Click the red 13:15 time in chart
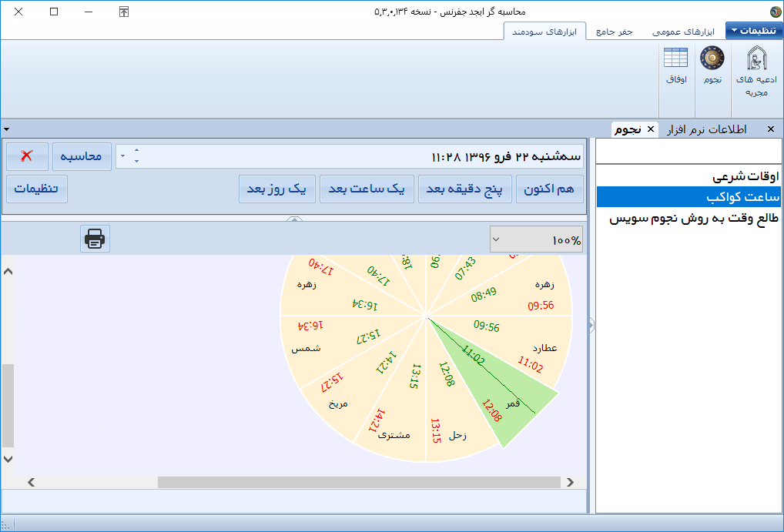The height and width of the screenshot is (532, 784). point(435,431)
